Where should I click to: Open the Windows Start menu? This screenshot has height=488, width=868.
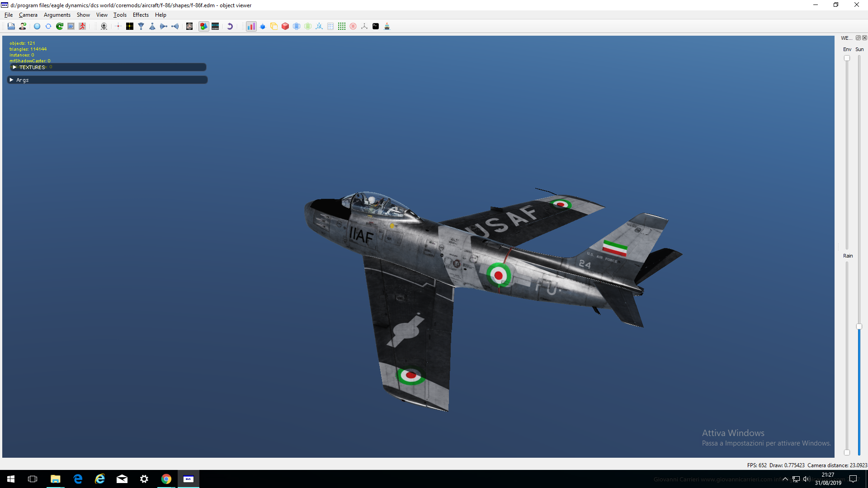coord(11,479)
